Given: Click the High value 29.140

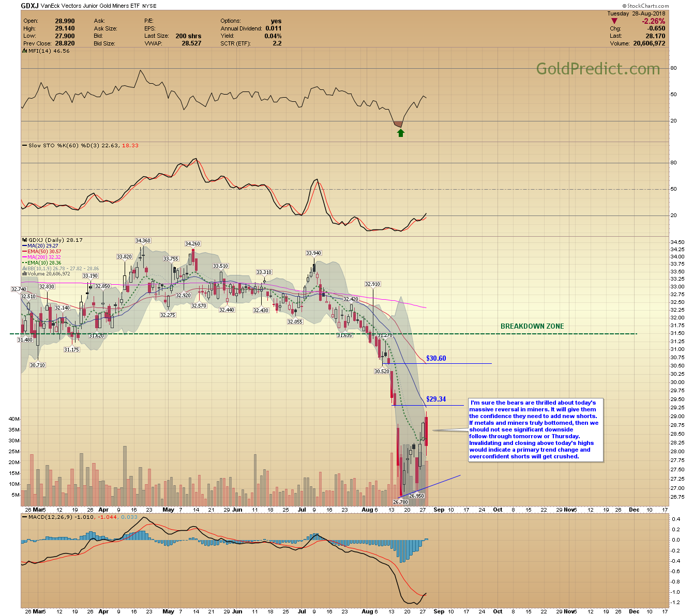Looking at the screenshot, I should coord(65,28).
